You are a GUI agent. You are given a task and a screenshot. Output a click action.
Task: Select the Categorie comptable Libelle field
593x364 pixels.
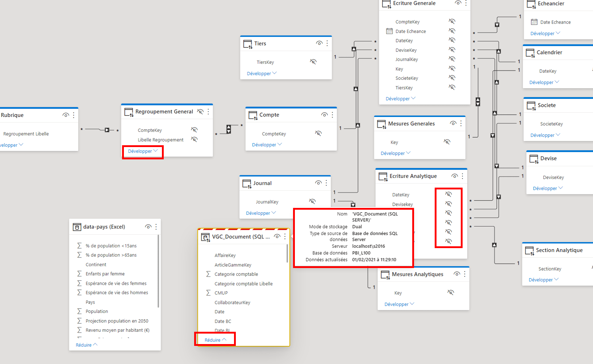tap(243, 284)
